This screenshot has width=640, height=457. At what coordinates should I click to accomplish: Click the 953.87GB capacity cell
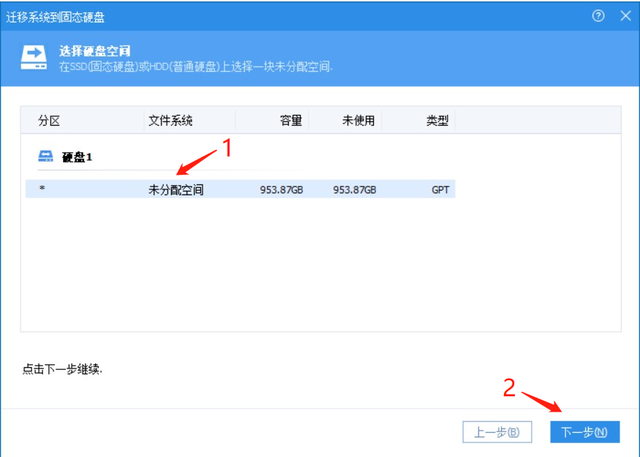click(x=281, y=190)
